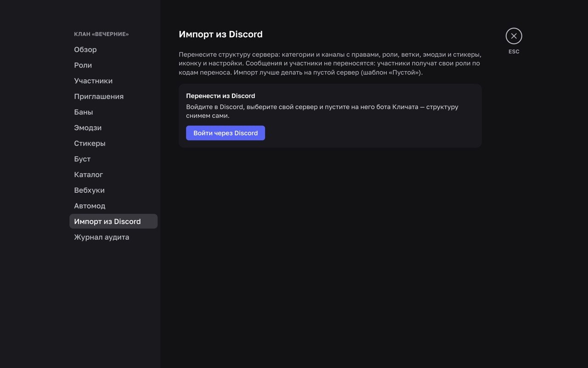Go to the Участники section

click(x=113, y=80)
